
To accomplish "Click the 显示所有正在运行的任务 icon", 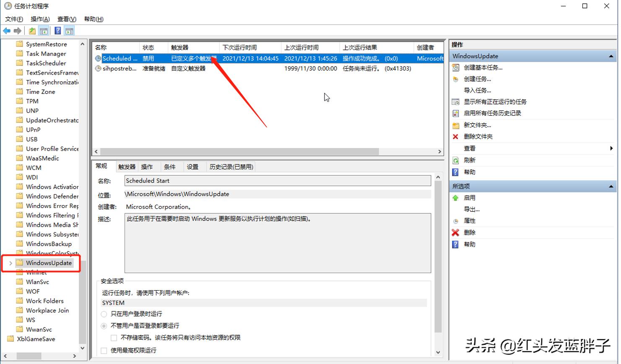I will pyautogui.click(x=456, y=101).
